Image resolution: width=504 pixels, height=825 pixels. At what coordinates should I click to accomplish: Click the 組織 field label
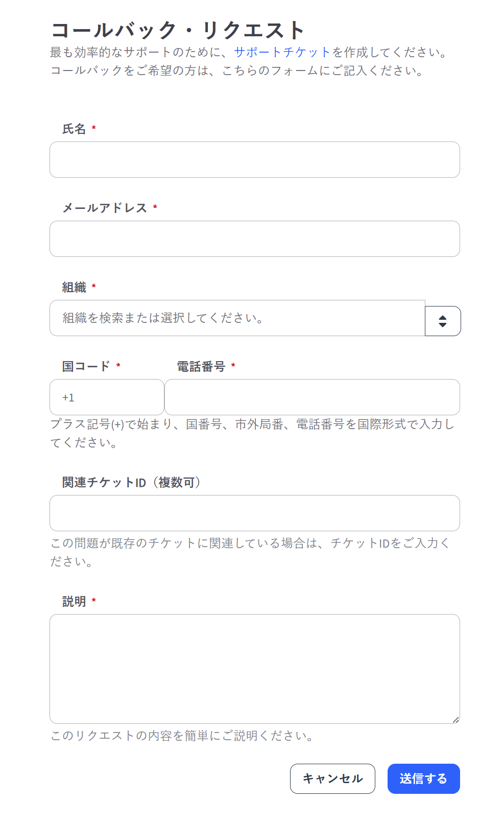[74, 287]
